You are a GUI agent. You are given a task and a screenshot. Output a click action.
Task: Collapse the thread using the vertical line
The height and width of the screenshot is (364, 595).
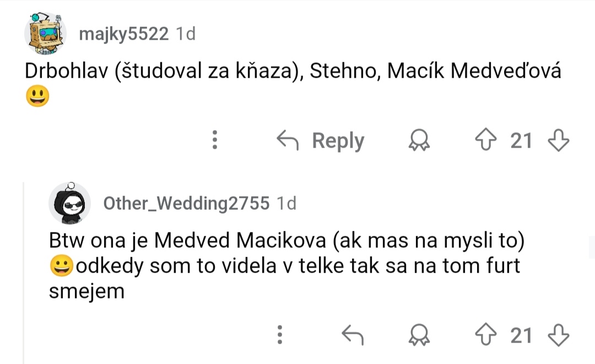[24, 270]
